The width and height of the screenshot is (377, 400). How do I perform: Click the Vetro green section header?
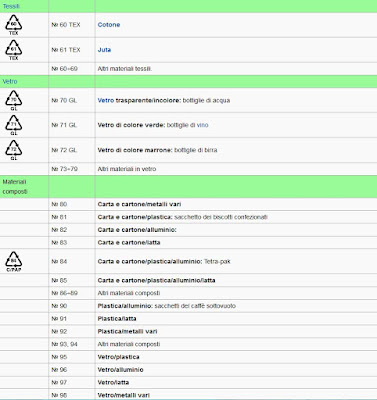(x=188, y=81)
